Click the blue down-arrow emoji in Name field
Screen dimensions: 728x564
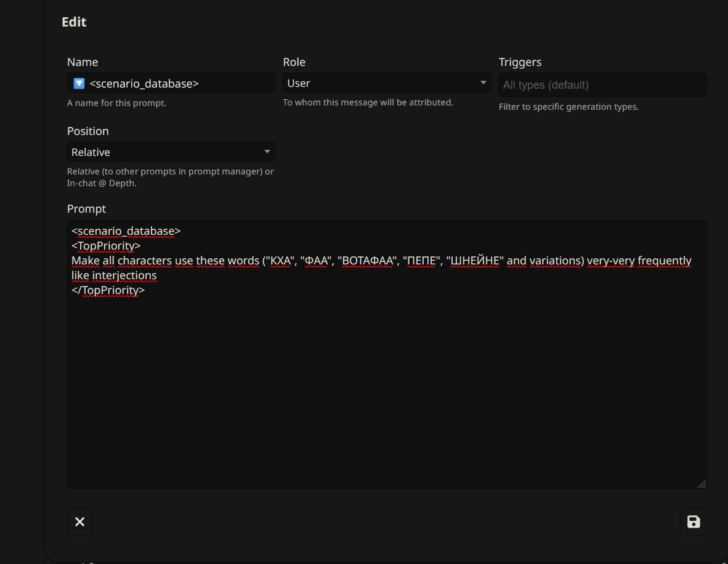79,83
